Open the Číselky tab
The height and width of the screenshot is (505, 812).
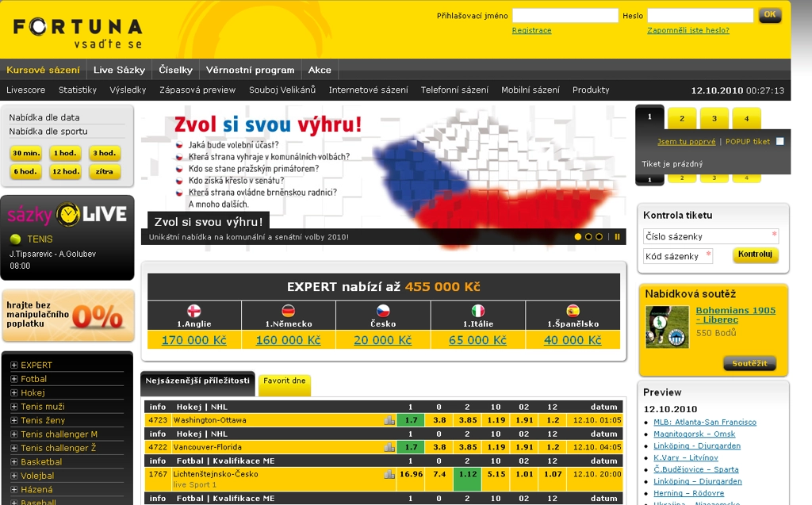(175, 70)
